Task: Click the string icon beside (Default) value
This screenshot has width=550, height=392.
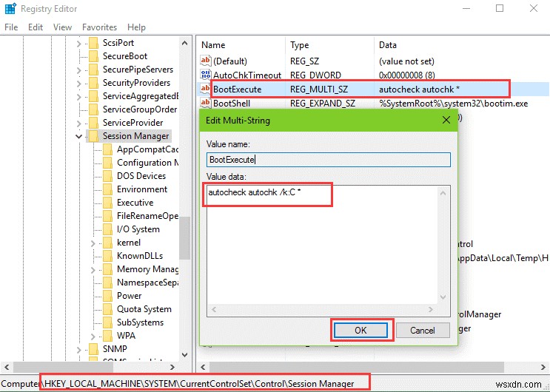Action: tap(206, 61)
